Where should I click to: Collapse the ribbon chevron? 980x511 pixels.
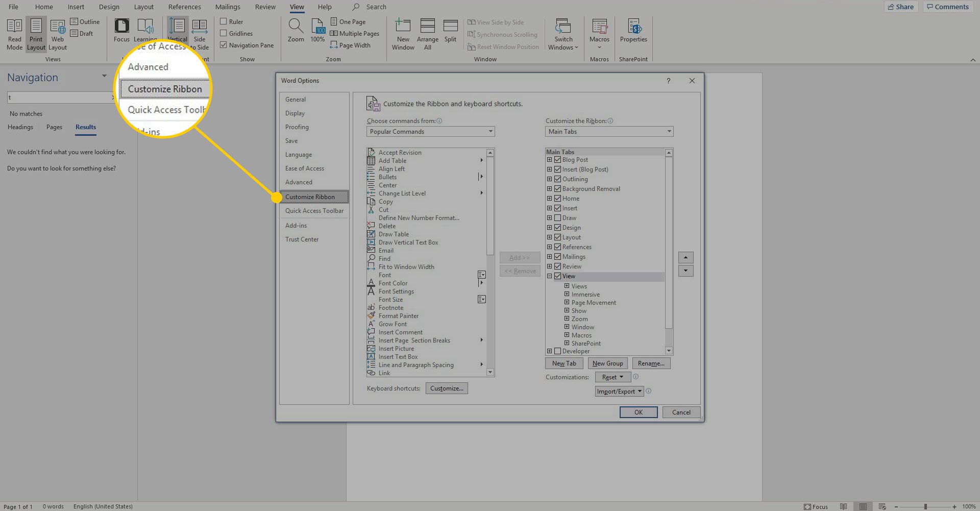pyautogui.click(x=973, y=60)
